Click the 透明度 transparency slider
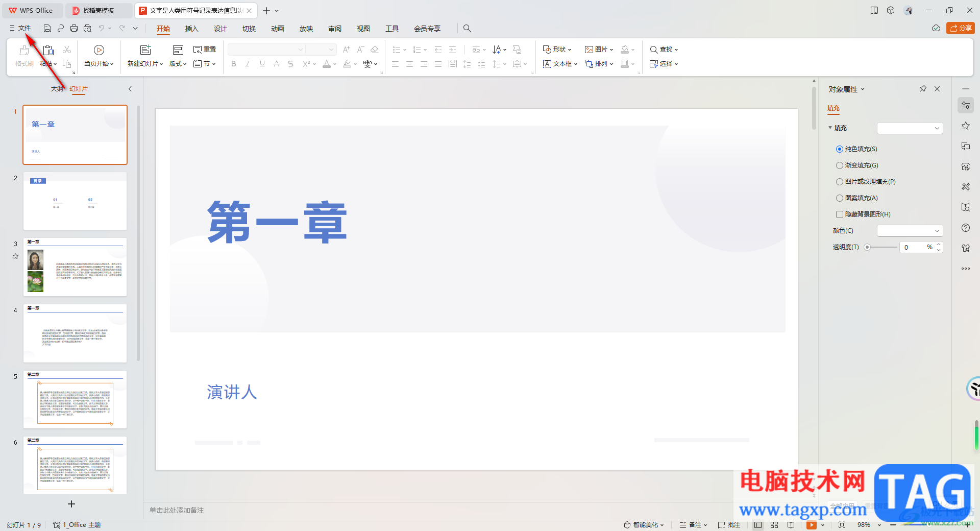 tap(881, 247)
